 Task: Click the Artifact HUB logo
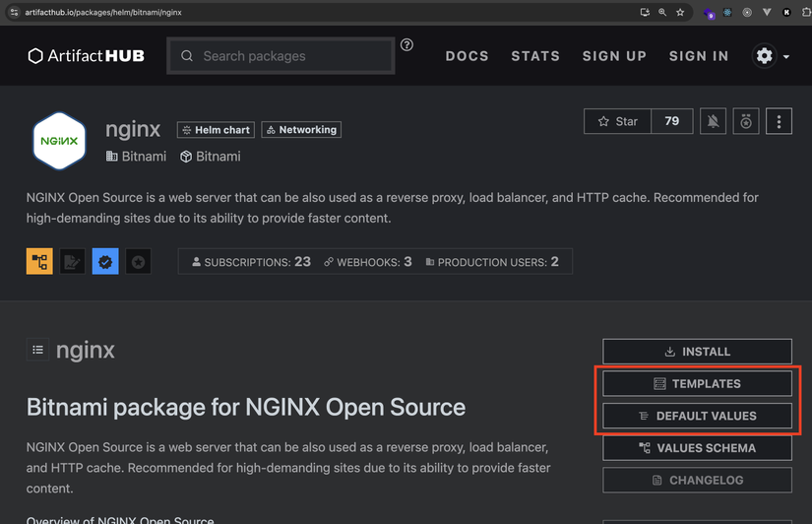pos(86,56)
